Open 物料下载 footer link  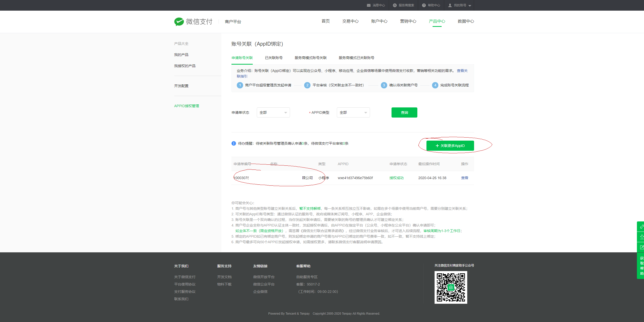224,284
